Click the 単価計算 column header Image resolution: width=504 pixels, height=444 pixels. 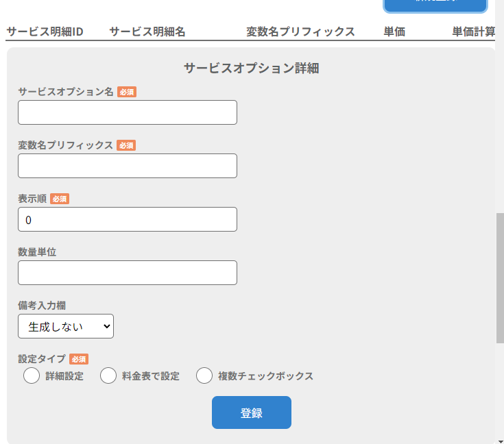(x=474, y=32)
